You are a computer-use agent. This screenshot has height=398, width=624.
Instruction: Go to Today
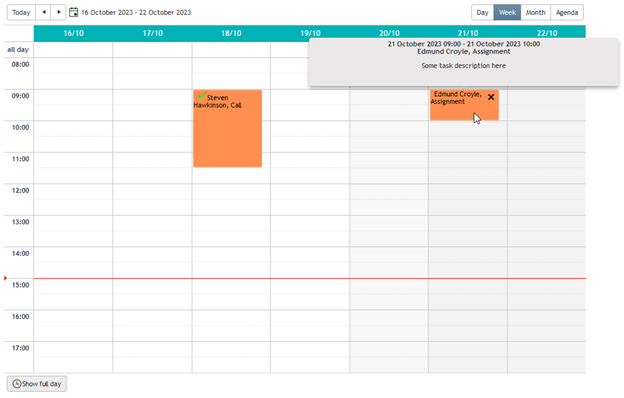click(x=21, y=12)
